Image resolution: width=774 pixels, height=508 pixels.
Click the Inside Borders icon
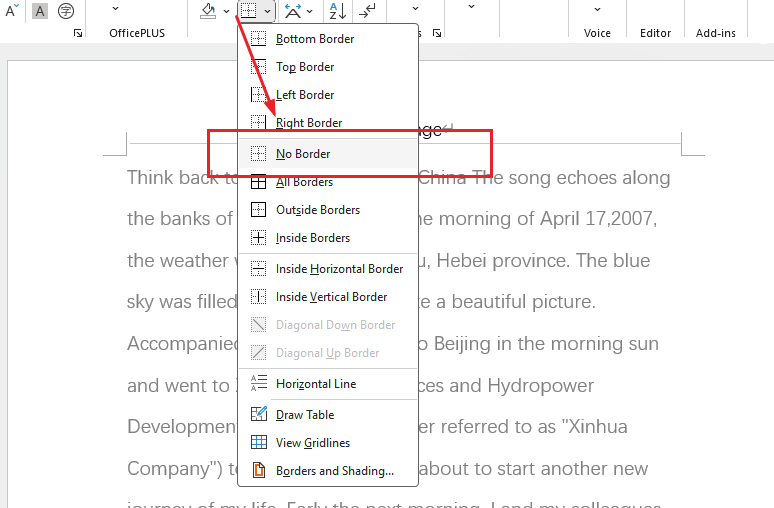pos(259,238)
